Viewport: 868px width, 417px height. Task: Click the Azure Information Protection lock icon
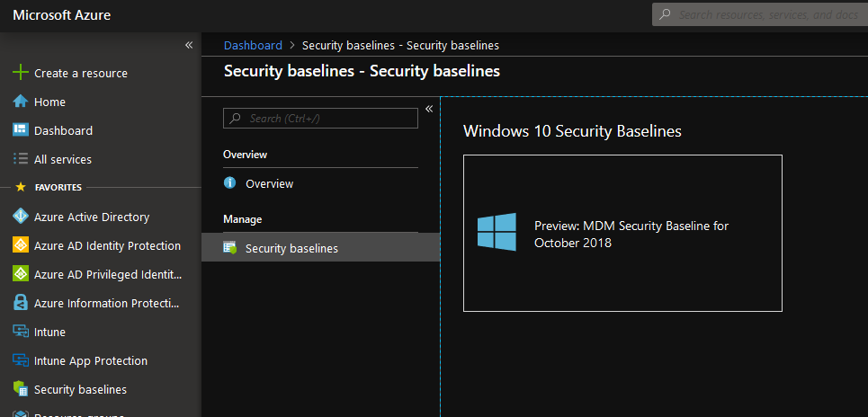click(21, 303)
